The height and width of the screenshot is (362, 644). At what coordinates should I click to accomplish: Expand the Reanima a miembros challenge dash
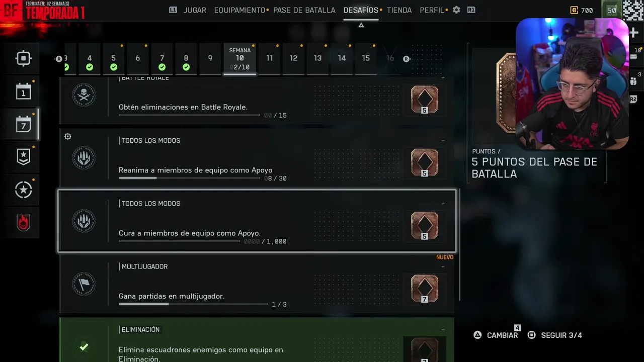(443, 141)
